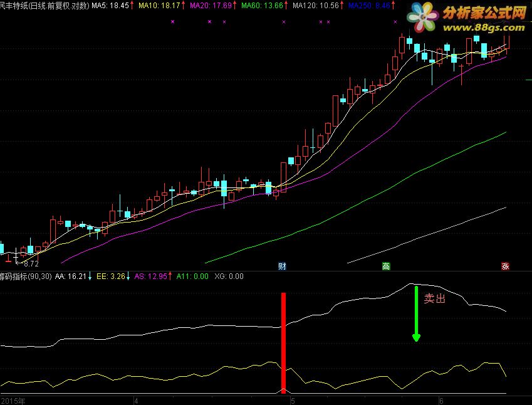Click the tall red signal bar in the indicator panel
This screenshot has height=405, width=532.
(284, 343)
